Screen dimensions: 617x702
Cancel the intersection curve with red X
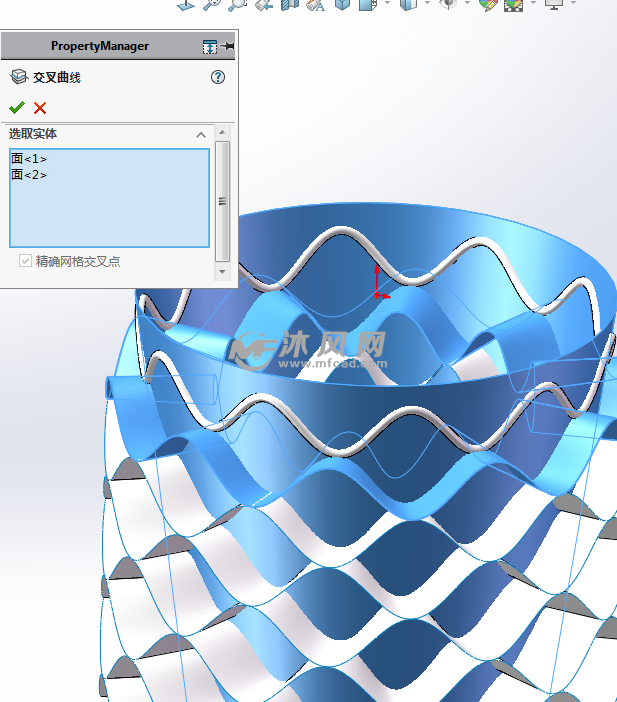click(x=40, y=108)
